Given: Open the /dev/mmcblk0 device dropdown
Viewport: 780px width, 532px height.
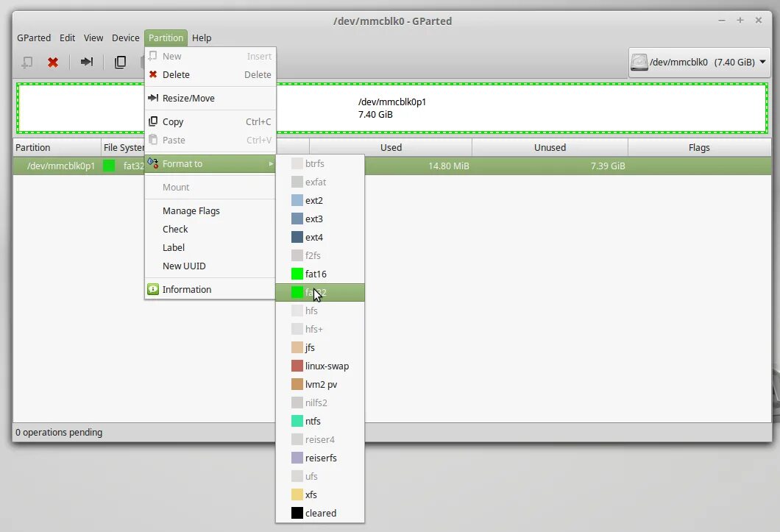Looking at the screenshot, I should 699,63.
